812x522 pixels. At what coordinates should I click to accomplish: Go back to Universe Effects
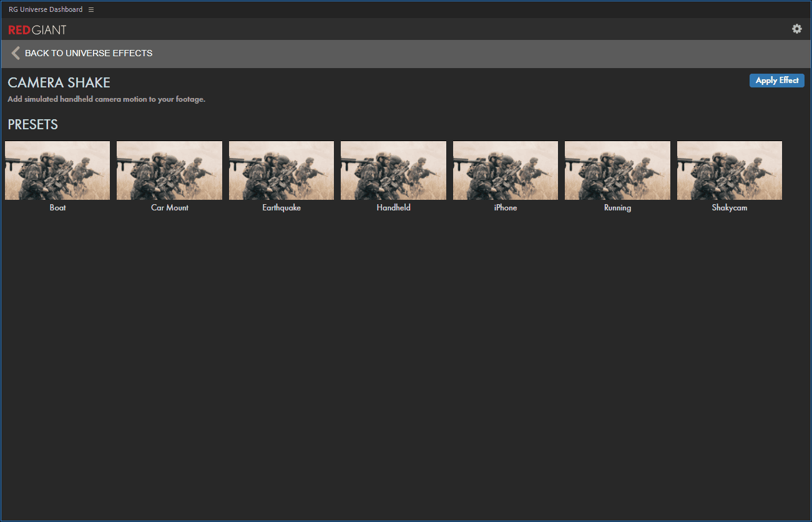(89, 53)
